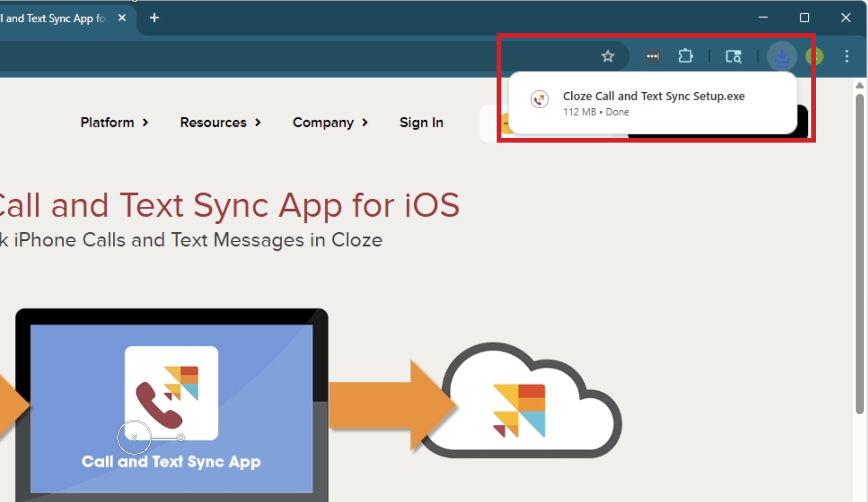The height and width of the screenshot is (502, 868).
Task: Open the green profile avatar
Action: [814, 56]
